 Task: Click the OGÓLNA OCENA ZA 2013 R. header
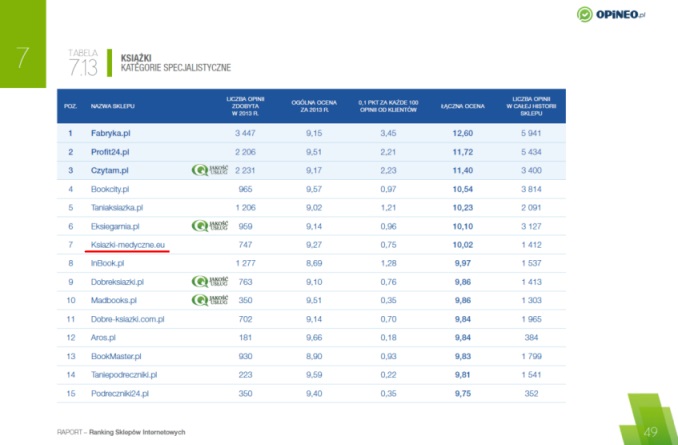(314, 106)
